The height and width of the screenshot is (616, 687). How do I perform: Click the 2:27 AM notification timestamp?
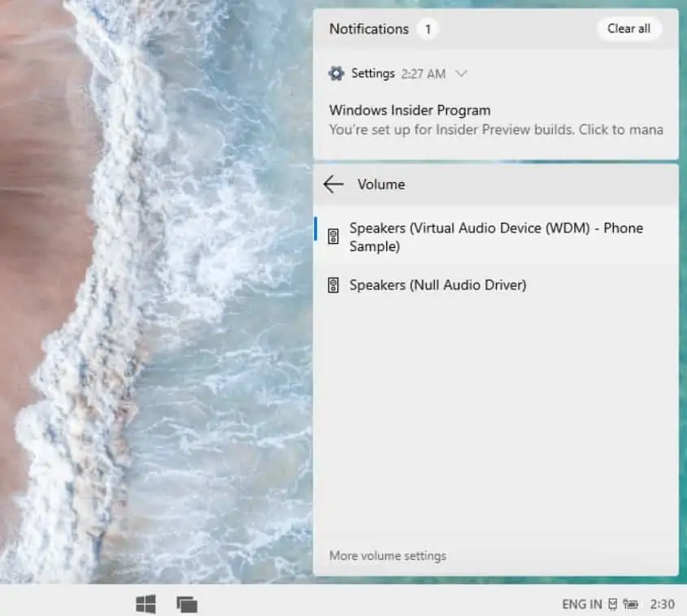point(424,72)
